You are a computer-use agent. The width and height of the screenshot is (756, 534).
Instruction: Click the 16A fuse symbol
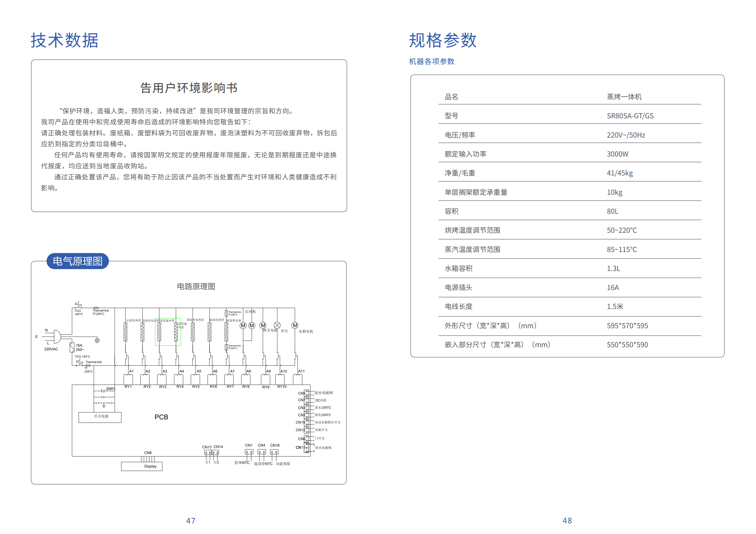point(72,347)
